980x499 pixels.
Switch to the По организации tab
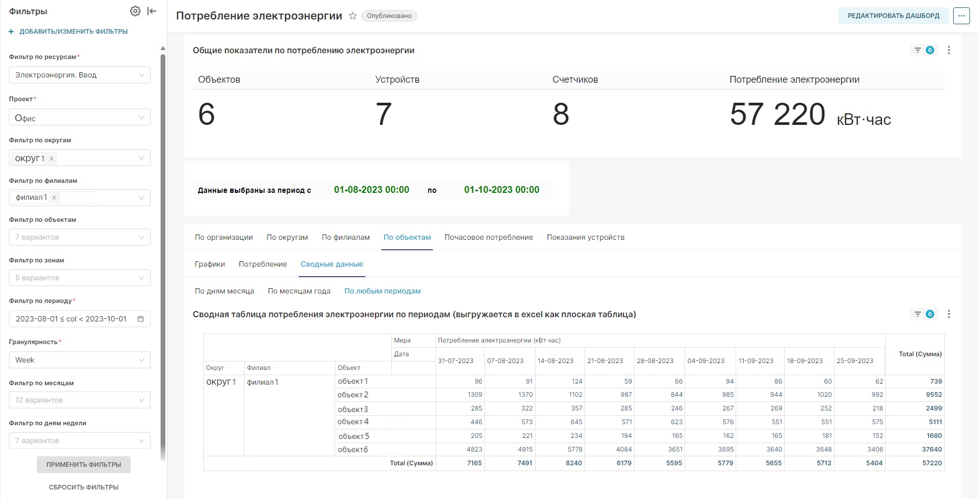click(x=224, y=237)
